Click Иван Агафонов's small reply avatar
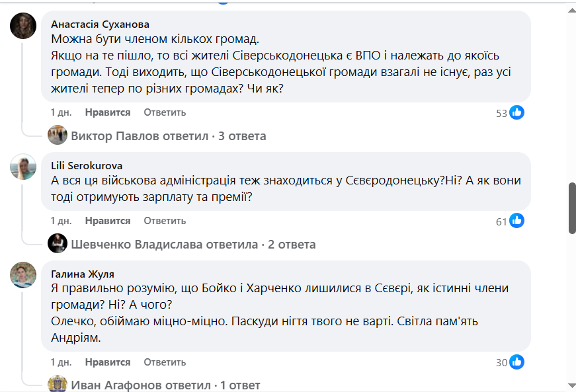 58,385
